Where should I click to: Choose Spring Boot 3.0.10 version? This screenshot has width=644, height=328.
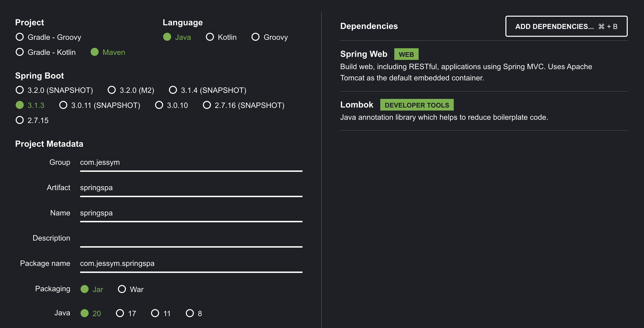171,105
